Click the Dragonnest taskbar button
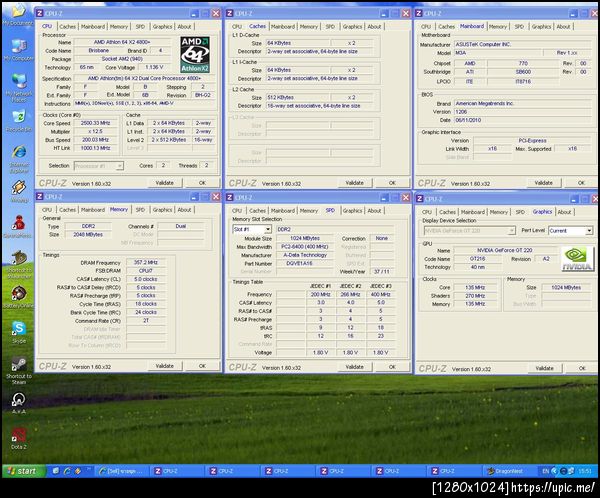 [x=508, y=471]
